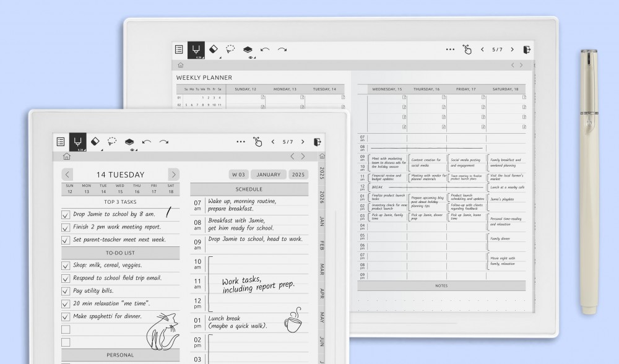
Task: Click next page chevron on back tablet toolbar
Action: pyautogui.click(x=512, y=50)
